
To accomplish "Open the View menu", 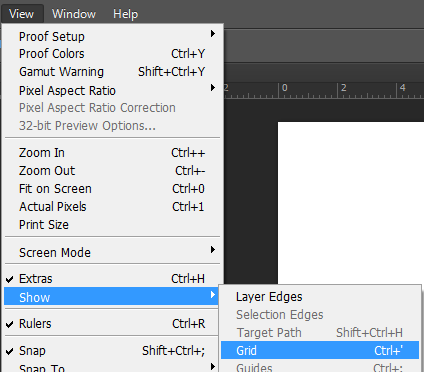I will pos(22,14).
